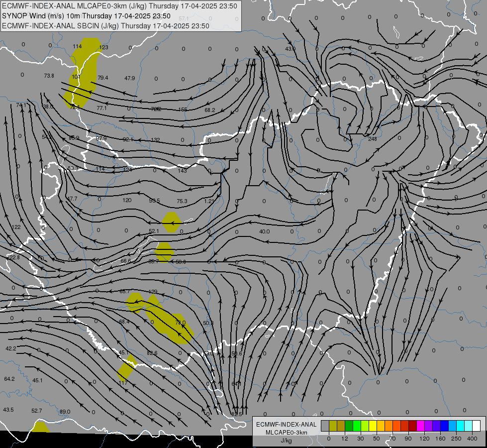
Task: Select the pure yellow legend swatch
Action: [373, 426]
